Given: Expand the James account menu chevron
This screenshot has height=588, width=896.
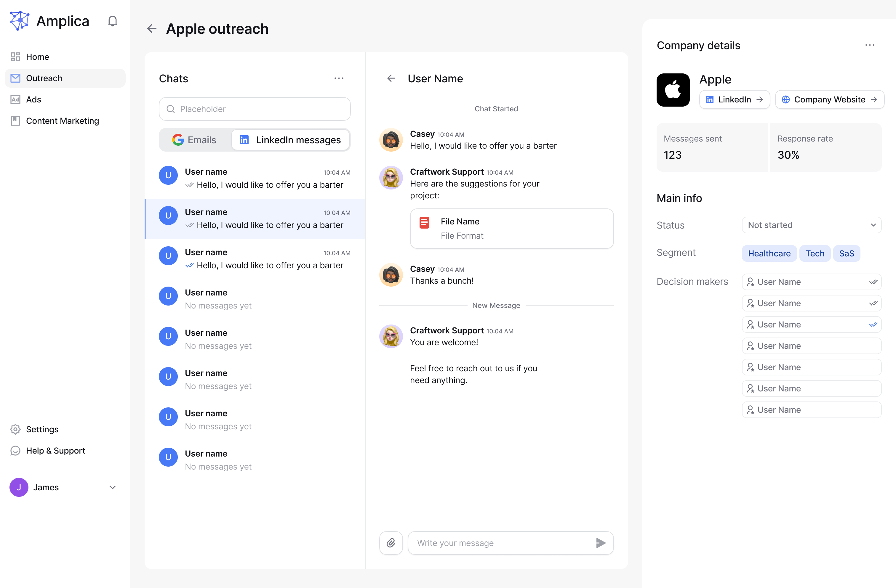Looking at the screenshot, I should pyautogui.click(x=112, y=487).
